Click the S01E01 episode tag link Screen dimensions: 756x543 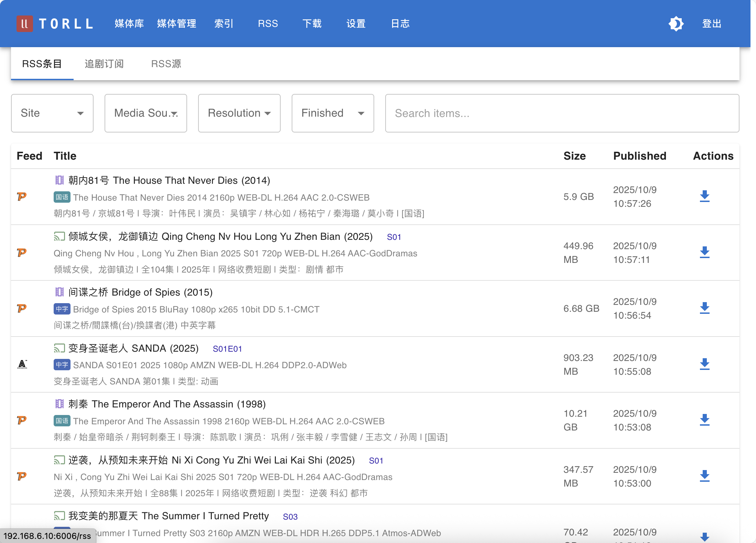click(227, 349)
